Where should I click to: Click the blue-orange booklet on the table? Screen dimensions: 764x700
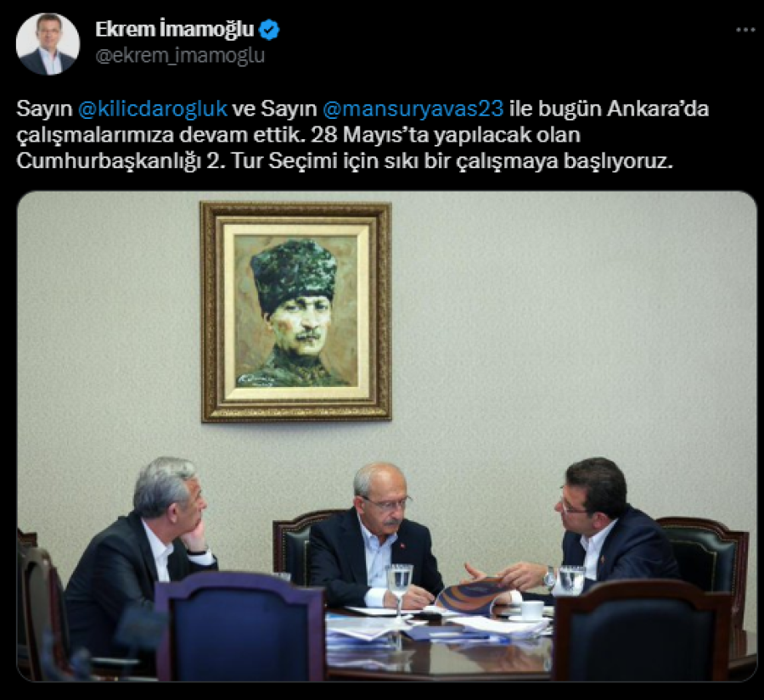(x=471, y=596)
